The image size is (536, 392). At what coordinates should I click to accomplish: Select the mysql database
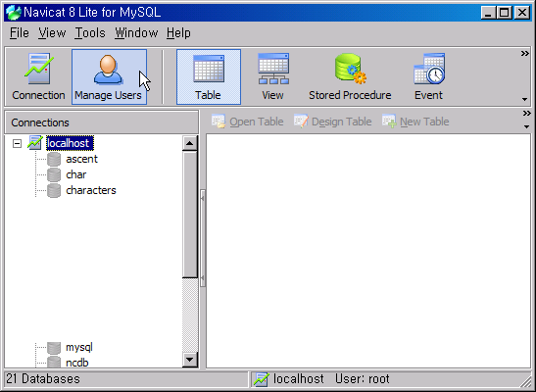pos(79,348)
